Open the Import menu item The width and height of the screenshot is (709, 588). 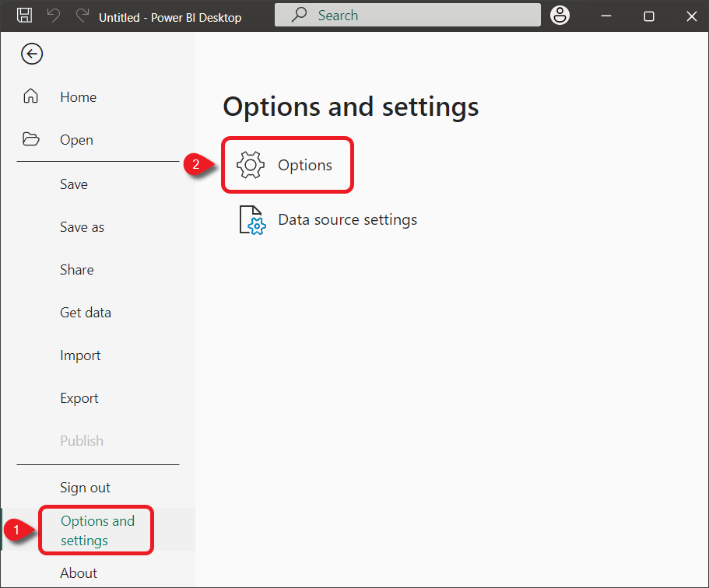80,355
